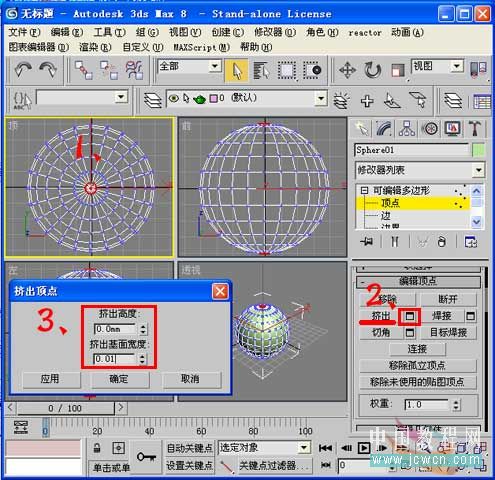The width and height of the screenshot is (495, 480).
Task: Click the Redo arrow icon
Action: (x=49, y=70)
